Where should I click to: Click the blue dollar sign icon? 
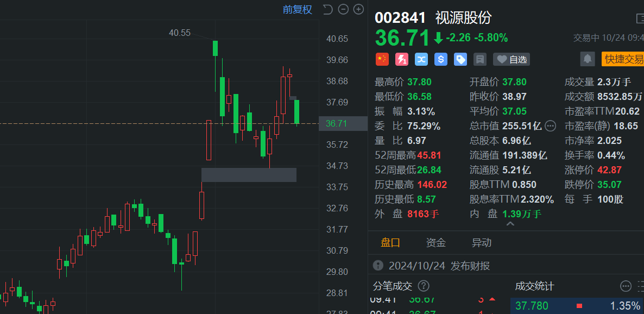coord(441,59)
